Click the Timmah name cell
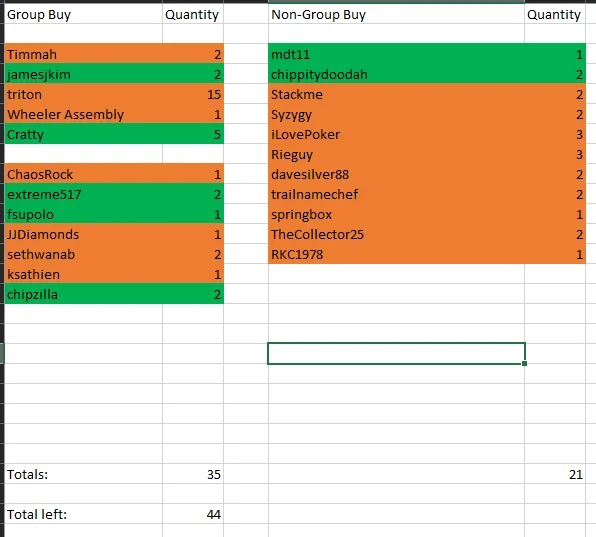596x537 pixels. coord(83,54)
